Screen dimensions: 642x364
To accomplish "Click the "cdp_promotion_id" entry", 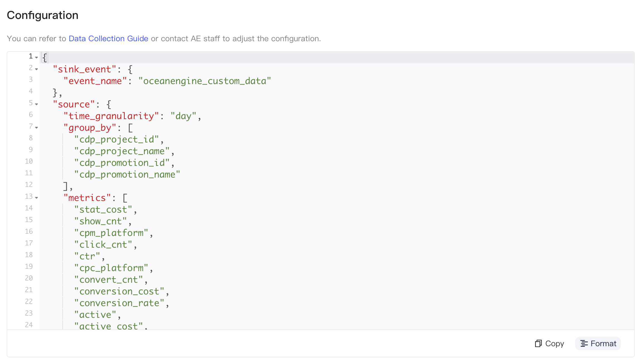I will (x=122, y=163).
